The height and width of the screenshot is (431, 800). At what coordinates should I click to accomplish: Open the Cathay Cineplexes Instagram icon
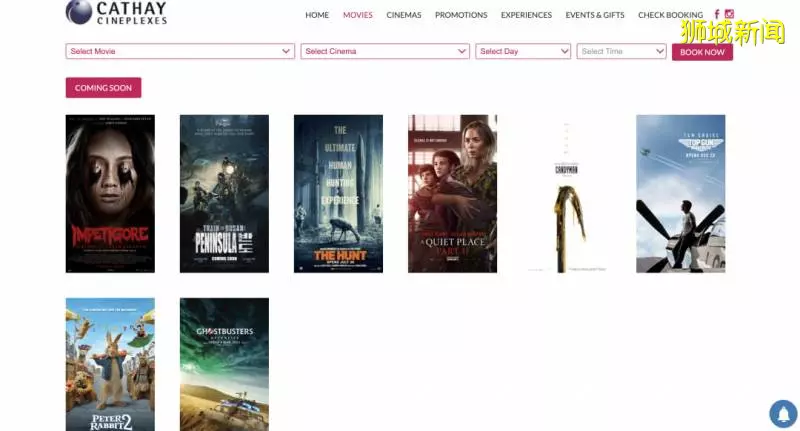click(x=729, y=14)
